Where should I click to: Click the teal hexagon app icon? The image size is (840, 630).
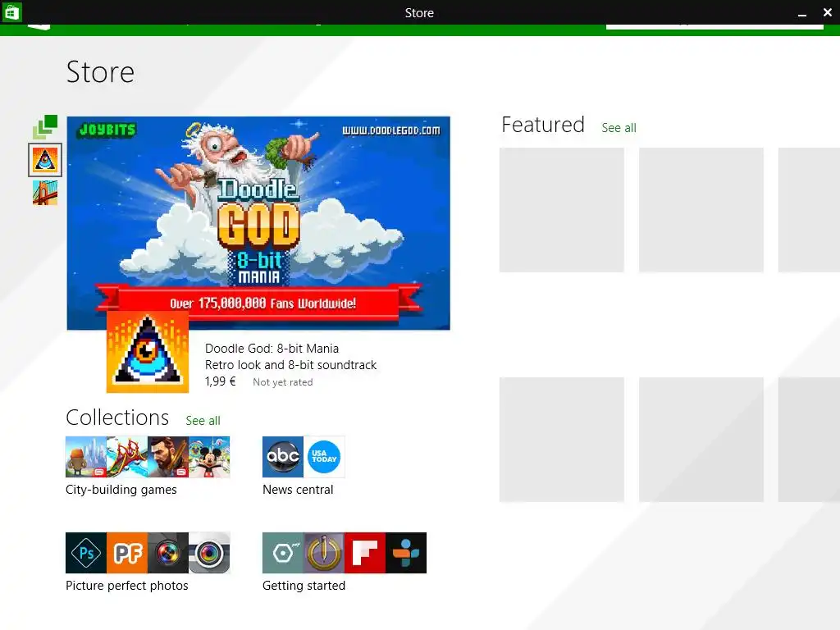pyautogui.click(x=283, y=553)
